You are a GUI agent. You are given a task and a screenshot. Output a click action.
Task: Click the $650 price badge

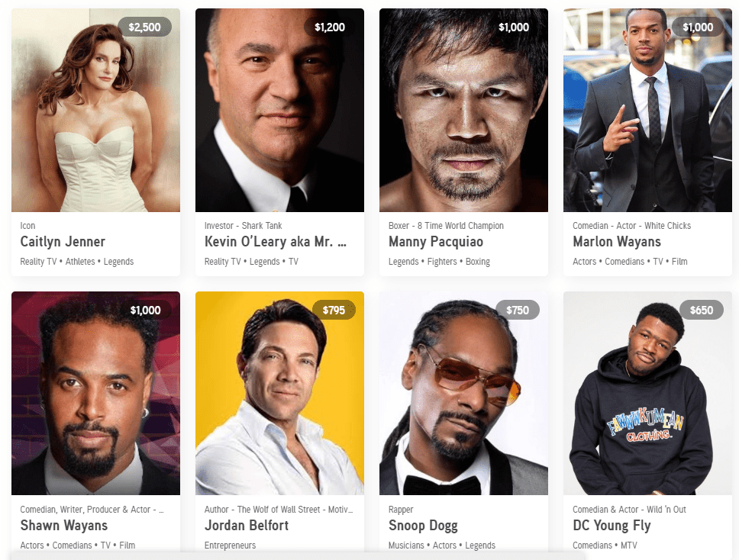[702, 310]
